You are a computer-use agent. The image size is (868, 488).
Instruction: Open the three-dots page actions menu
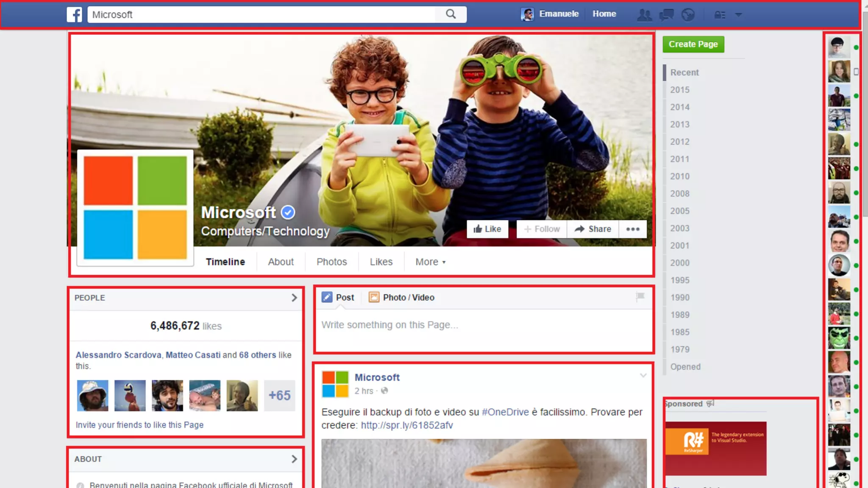[633, 229]
